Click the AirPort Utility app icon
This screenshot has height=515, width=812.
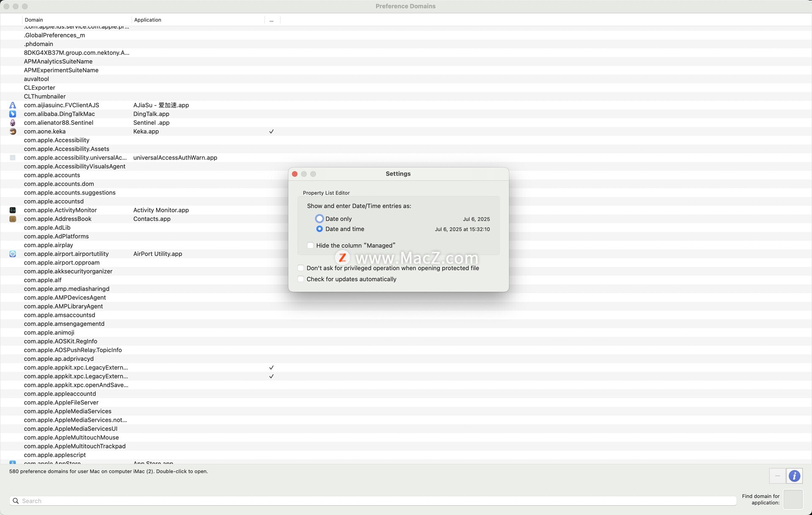13,254
